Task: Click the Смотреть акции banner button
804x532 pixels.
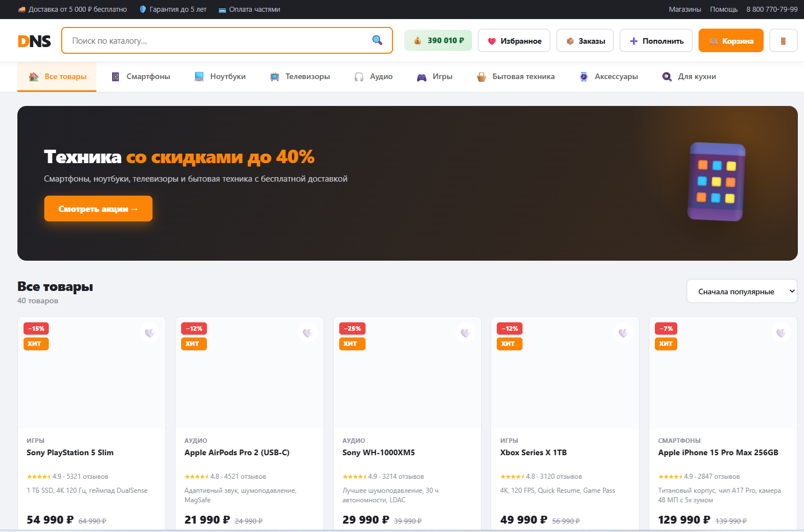Action: pos(98,209)
